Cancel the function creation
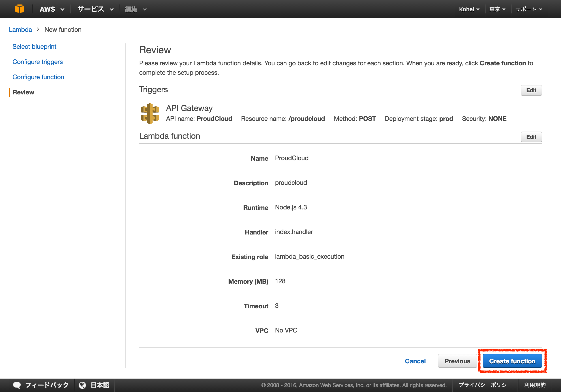The image size is (561, 392). (415, 361)
